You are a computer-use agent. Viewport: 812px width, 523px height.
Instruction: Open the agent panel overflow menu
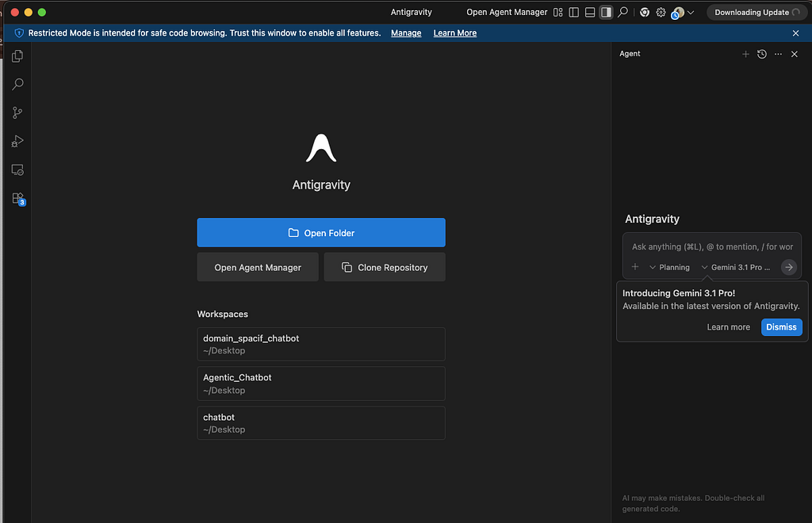(778, 54)
